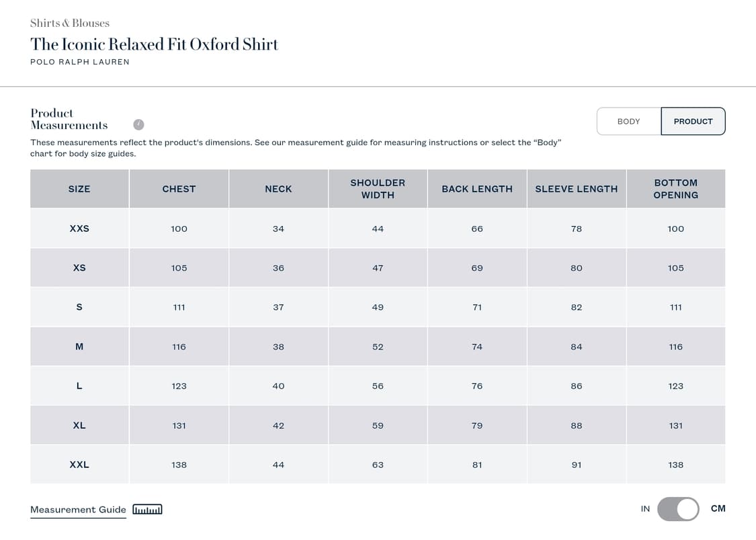Click the M size row label
This screenshot has width=756, height=540.
pyautogui.click(x=79, y=347)
